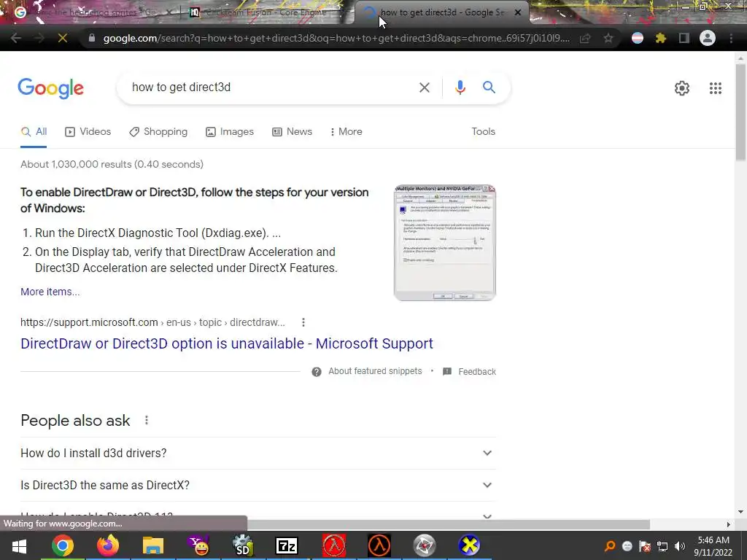Switch to the Shopping results tab
This screenshot has height=560, width=747.
(x=158, y=132)
